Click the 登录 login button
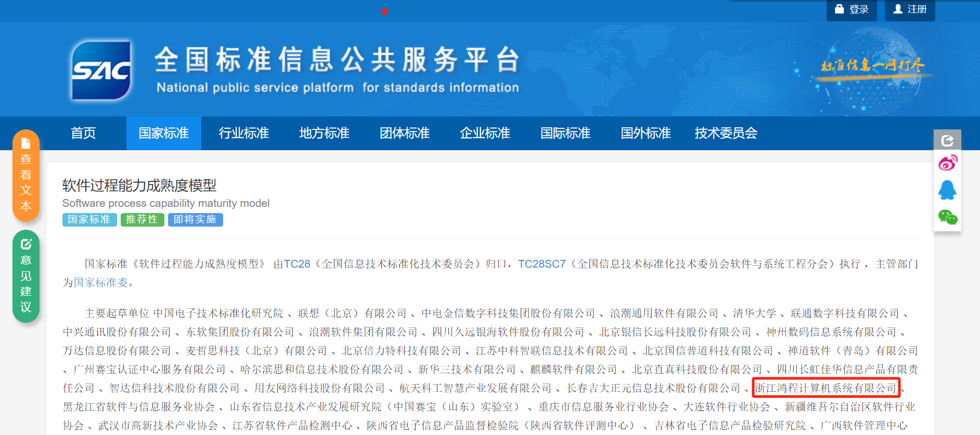This screenshot has height=435, width=980. point(852,9)
